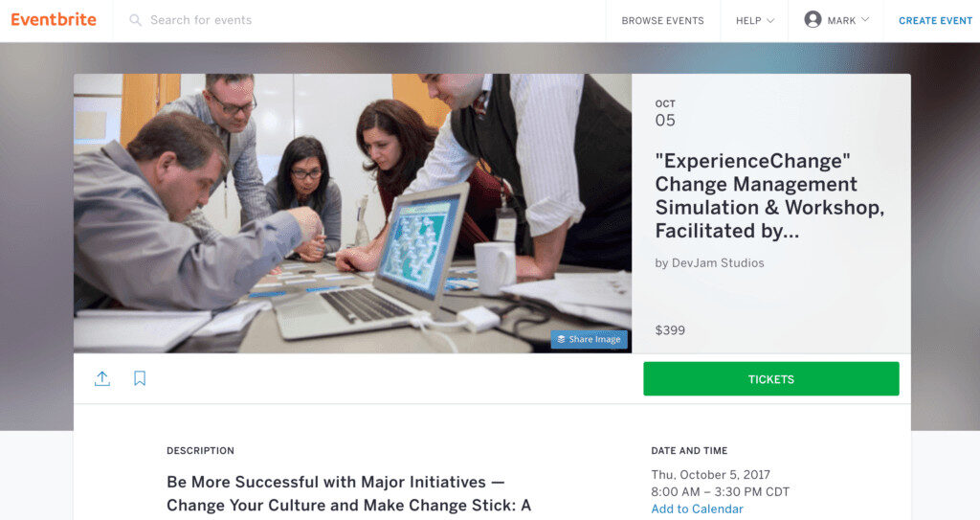Go to Browse Events
The image size is (980, 520).
[662, 20]
